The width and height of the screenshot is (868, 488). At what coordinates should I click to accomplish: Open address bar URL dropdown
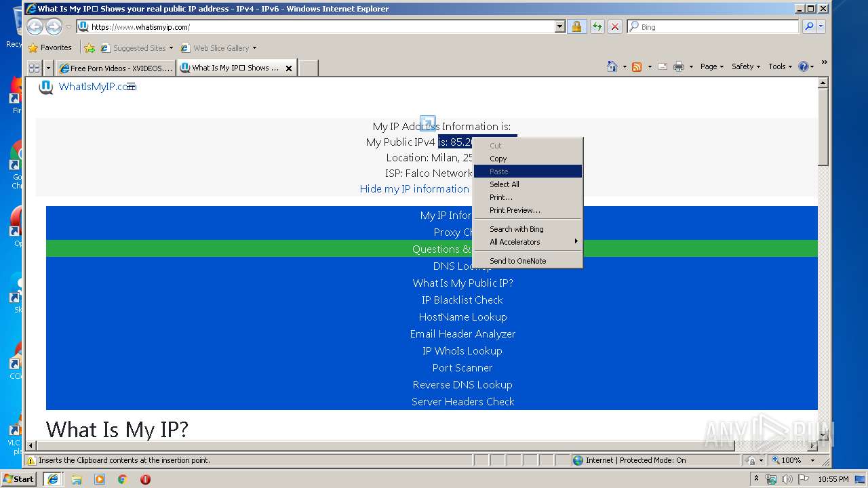(x=559, y=26)
